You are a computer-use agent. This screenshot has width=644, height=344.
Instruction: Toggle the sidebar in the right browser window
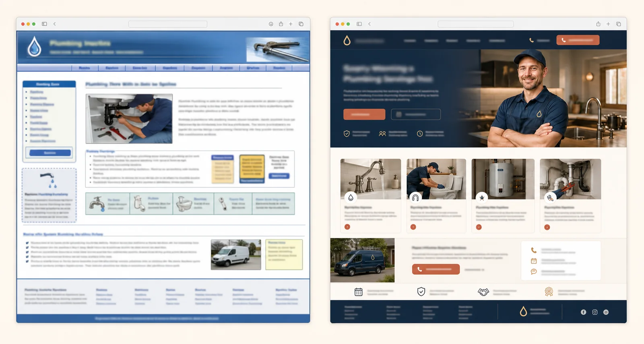coord(359,24)
